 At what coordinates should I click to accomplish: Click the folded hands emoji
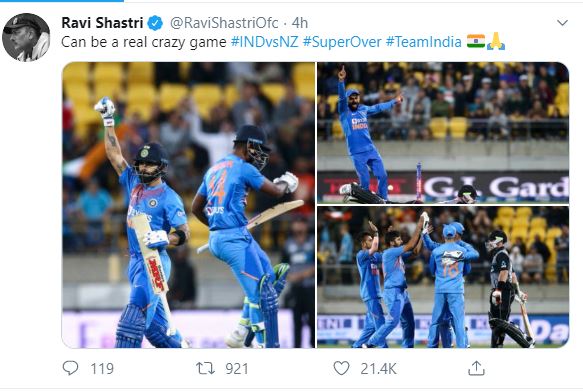coord(496,41)
